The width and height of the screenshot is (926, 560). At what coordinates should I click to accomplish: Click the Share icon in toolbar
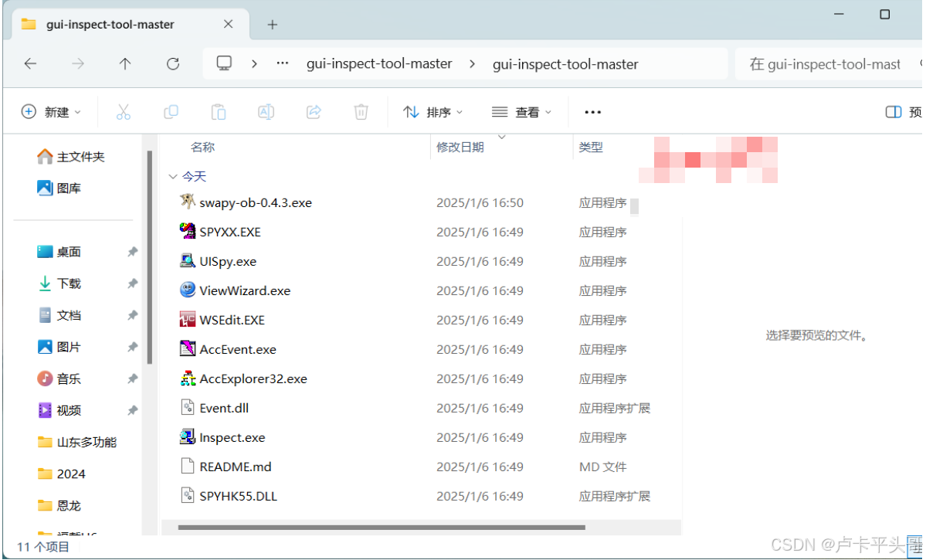click(314, 112)
